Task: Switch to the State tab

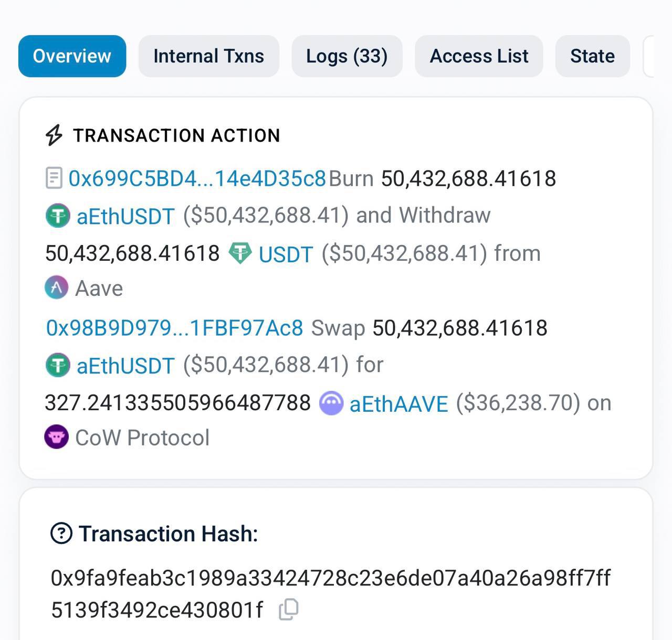Action: (592, 56)
